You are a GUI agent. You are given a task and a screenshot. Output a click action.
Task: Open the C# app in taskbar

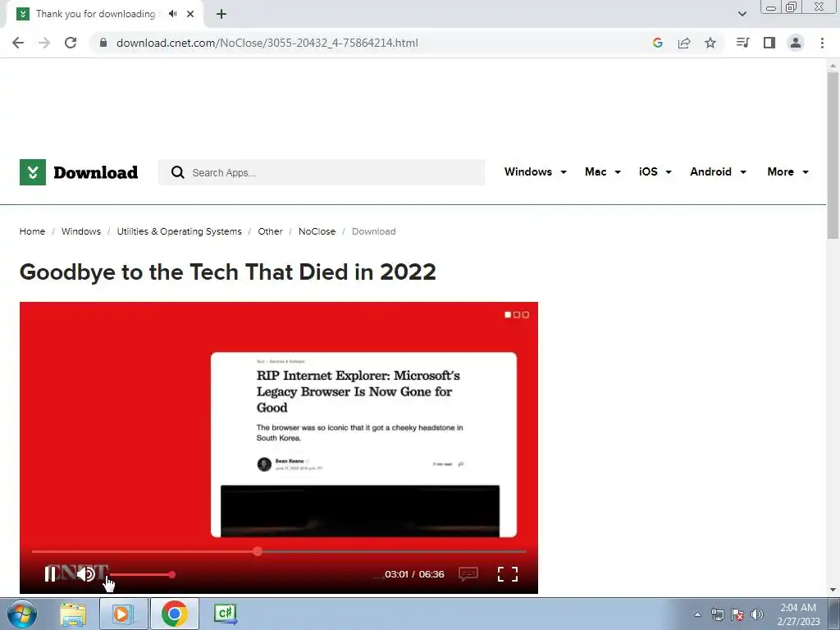pyautogui.click(x=225, y=614)
